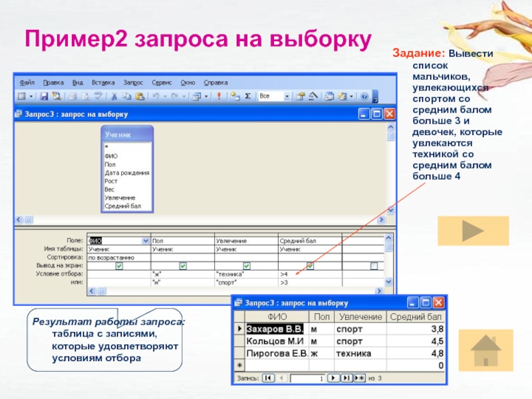Uncheck Вывод на экран for Увлечение column
The width and height of the screenshot is (532, 399).
coord(247,266)
